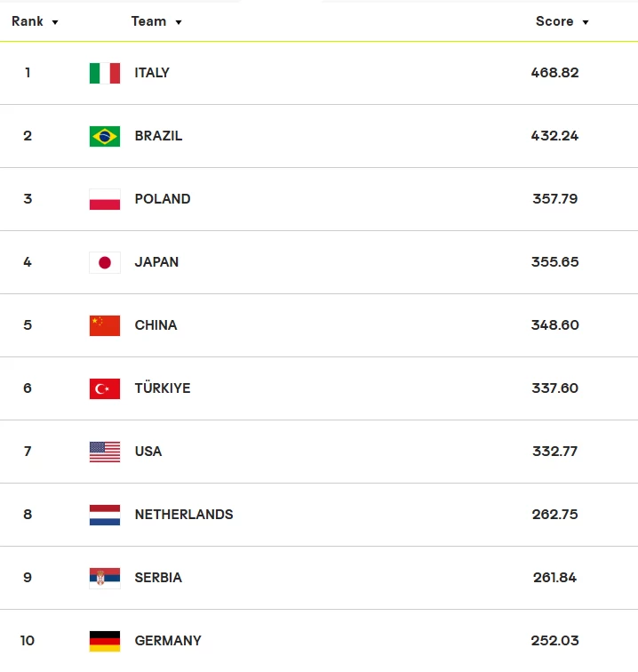Click the Germany flag icon
The height and width of the screenshot is (672, 638).
[x=105, y=641]
